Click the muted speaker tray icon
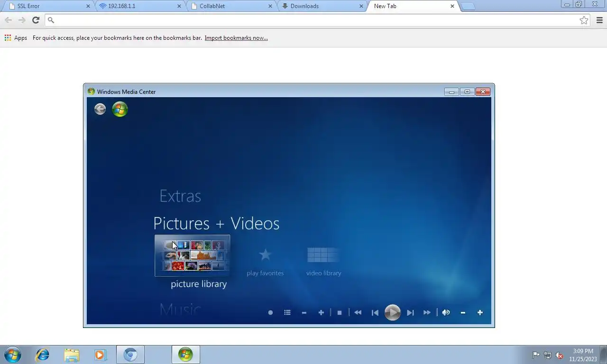 click(559, 355)
